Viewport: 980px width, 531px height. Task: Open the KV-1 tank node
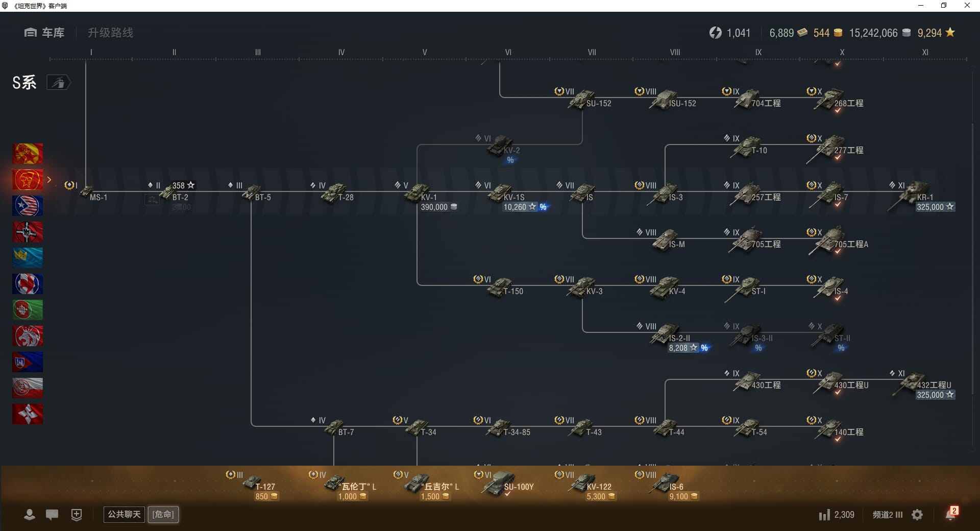[419, 194]
